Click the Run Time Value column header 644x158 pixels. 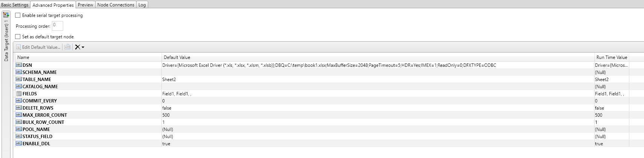612,57
